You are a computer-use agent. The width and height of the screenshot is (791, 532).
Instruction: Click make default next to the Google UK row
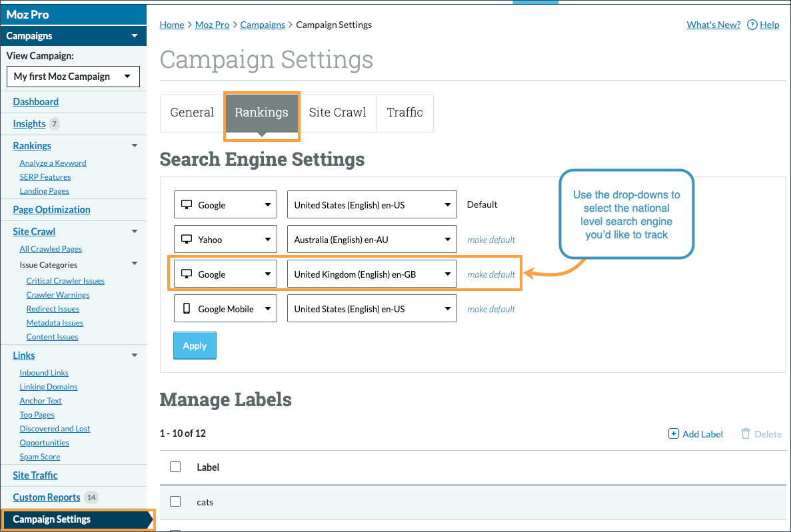(x=490, y=274)
